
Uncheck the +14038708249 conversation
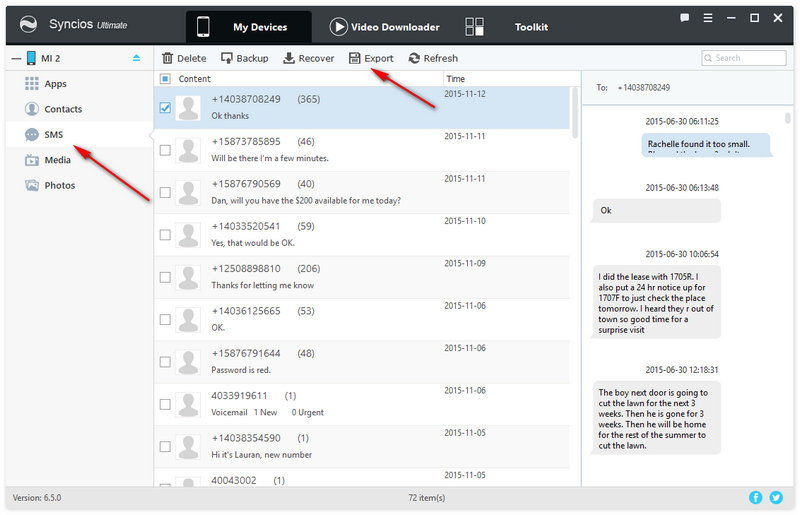pos(165,108)
